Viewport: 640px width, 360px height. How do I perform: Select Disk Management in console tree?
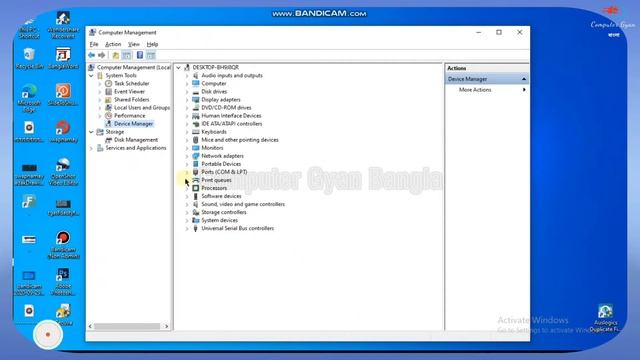(x=136, y=140)
